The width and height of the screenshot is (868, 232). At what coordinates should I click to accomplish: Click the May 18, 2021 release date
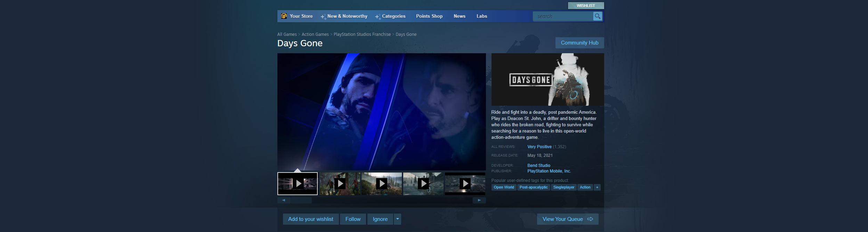[x=540, y=155]
